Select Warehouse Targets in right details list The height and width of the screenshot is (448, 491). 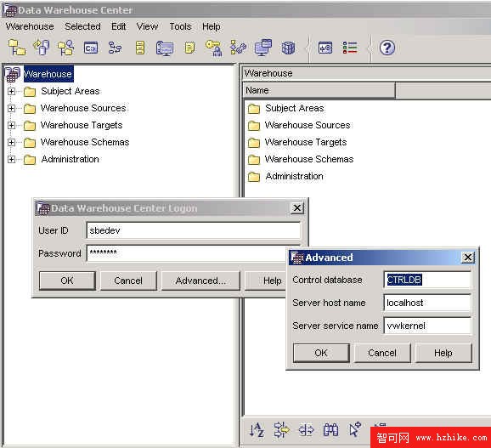pos(306,142)
